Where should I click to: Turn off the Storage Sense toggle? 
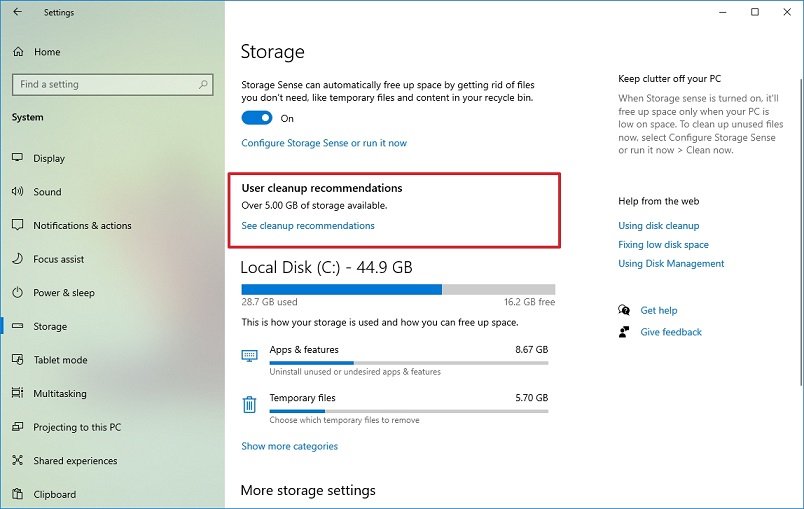[x=257, y=118]
